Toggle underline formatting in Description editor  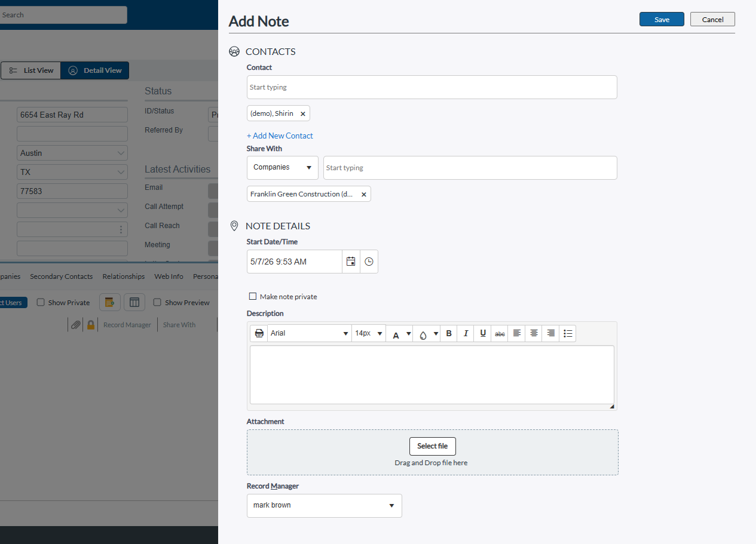pos(483,333)
